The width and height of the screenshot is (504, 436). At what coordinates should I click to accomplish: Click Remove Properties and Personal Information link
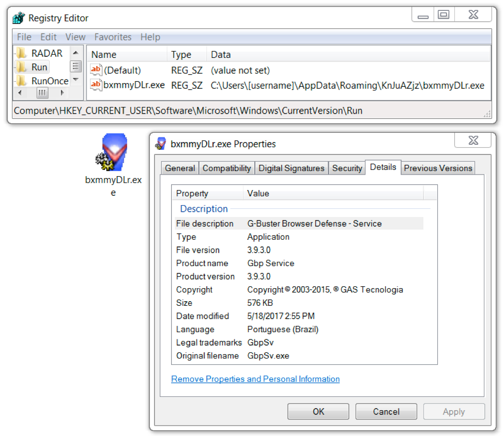(255, 379)
